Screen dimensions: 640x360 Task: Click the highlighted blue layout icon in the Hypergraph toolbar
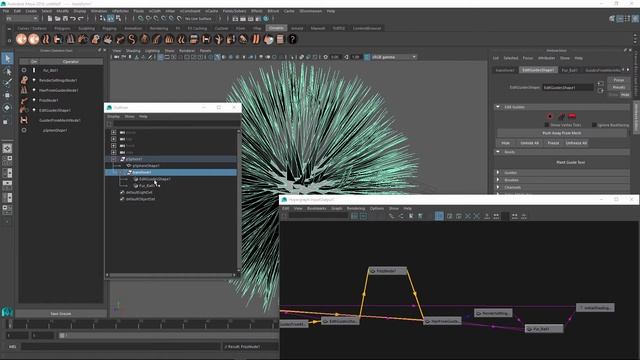pyautogui.click(x=439, y=216)
